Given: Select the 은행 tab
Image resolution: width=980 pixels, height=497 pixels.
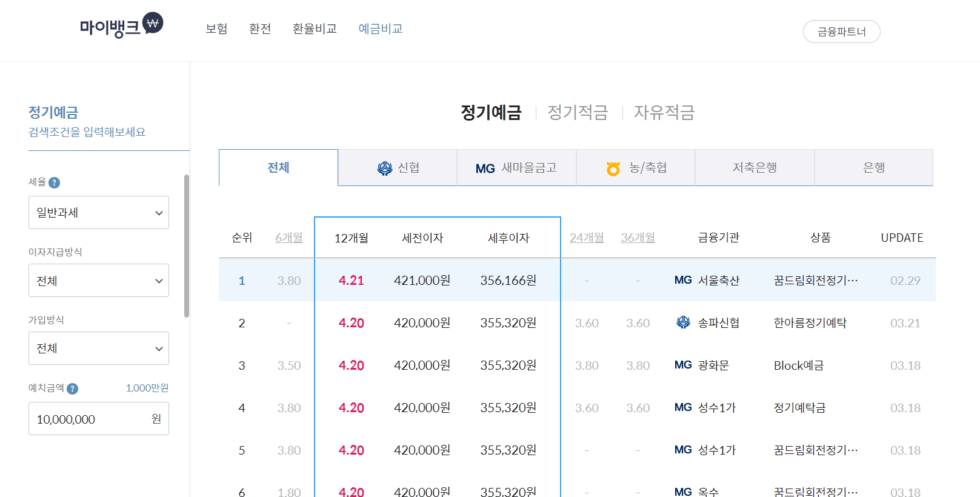Looking at the screenshot, I should (x=873, y=167).
